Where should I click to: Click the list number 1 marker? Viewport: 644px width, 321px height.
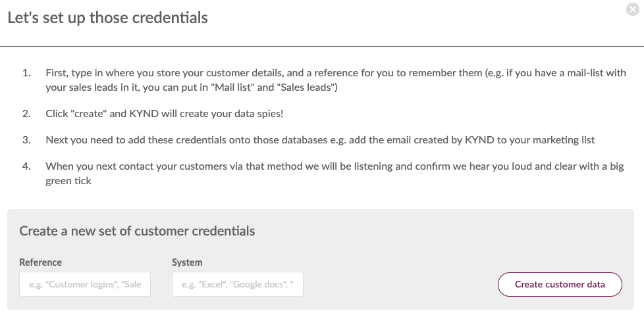click(26, 72)
